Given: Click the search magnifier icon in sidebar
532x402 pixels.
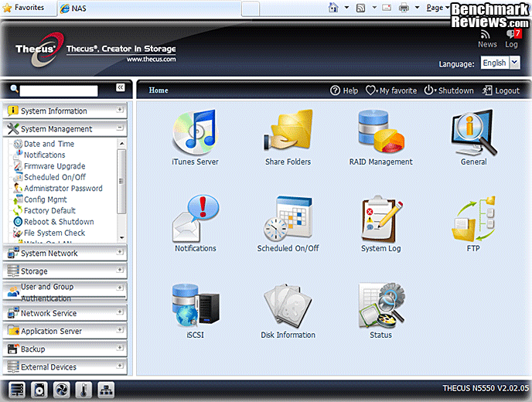Looking at the screenshot, I should click(x=14, y=89).
